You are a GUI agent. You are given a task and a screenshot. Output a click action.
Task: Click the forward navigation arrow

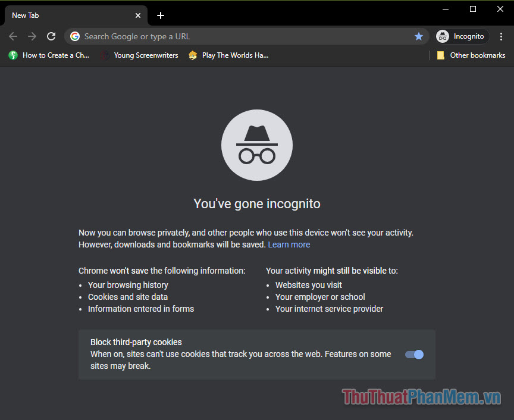32,36
